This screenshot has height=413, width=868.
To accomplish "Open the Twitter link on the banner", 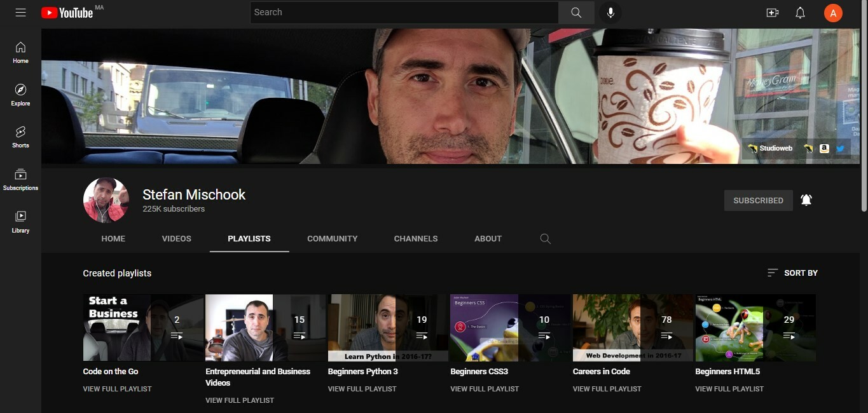I will point(840,148).
